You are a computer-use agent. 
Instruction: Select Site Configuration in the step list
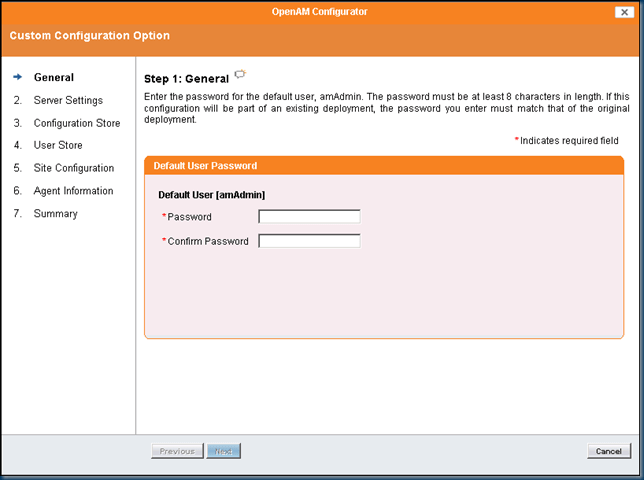tap(73, 168)
